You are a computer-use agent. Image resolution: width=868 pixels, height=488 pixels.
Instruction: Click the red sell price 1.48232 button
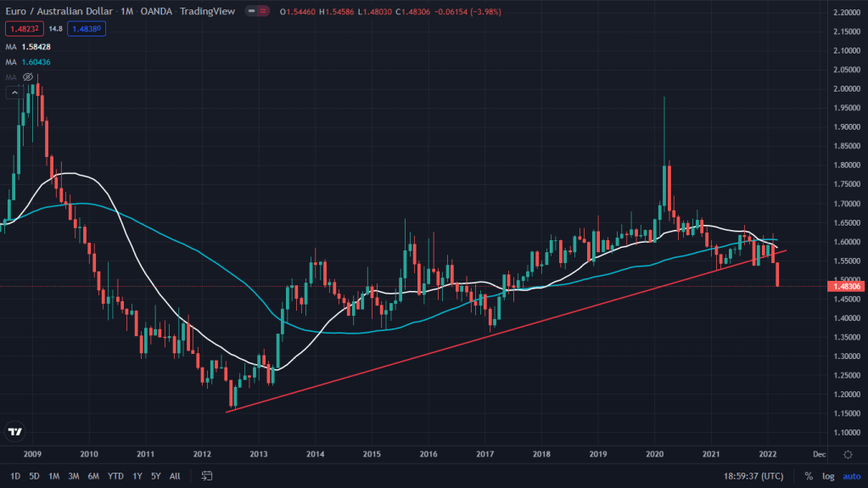tap(25, 29)
